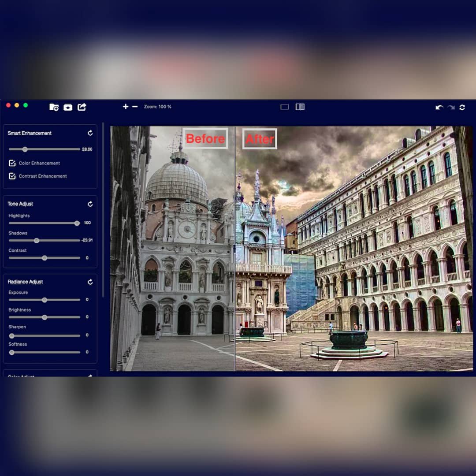The width and height of the screenshot is (476, 476).
Task: Click the undo arrow icon
Action: 439,107
